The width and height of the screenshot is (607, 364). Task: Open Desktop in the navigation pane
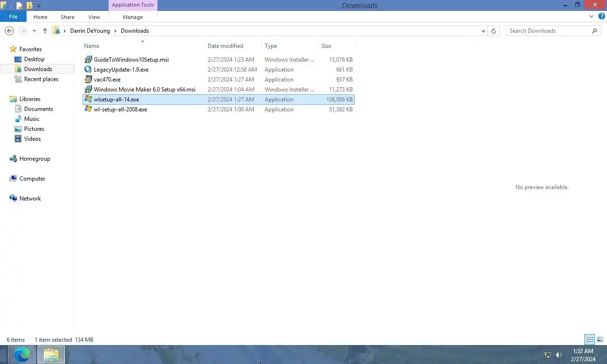34,59
